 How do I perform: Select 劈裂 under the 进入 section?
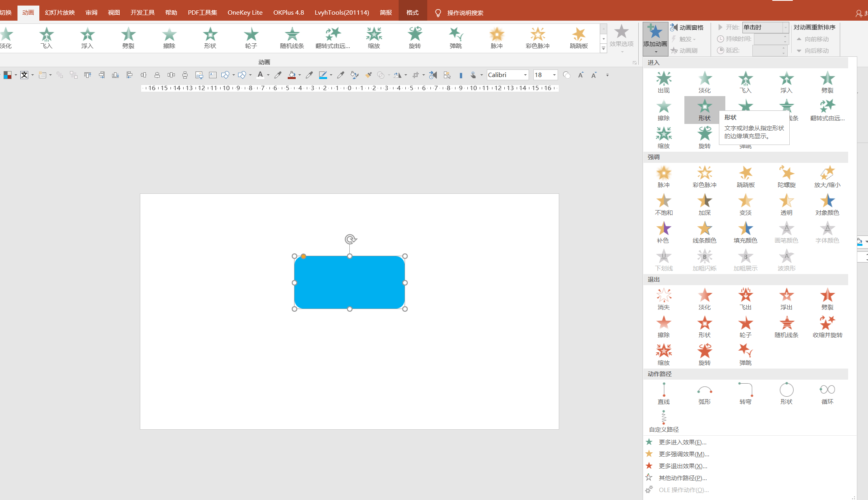(827, 82)
